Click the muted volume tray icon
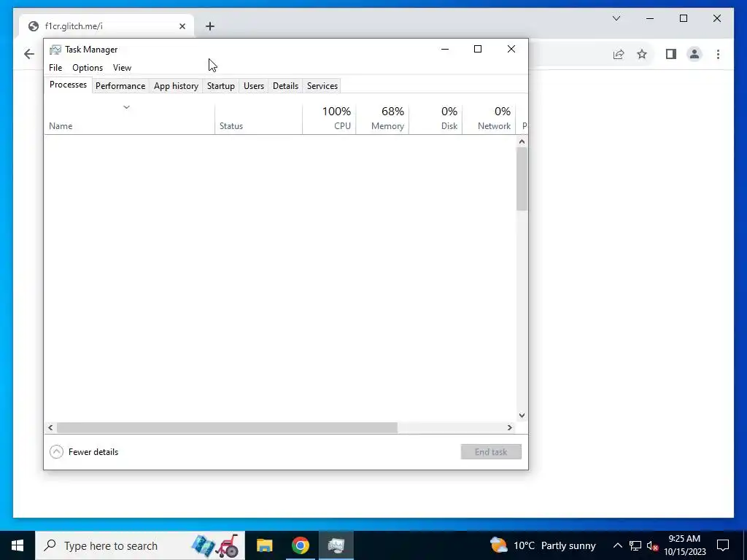The height and width of the screenshot is (560, 747). pyautogui.click(x=652, y=545)
